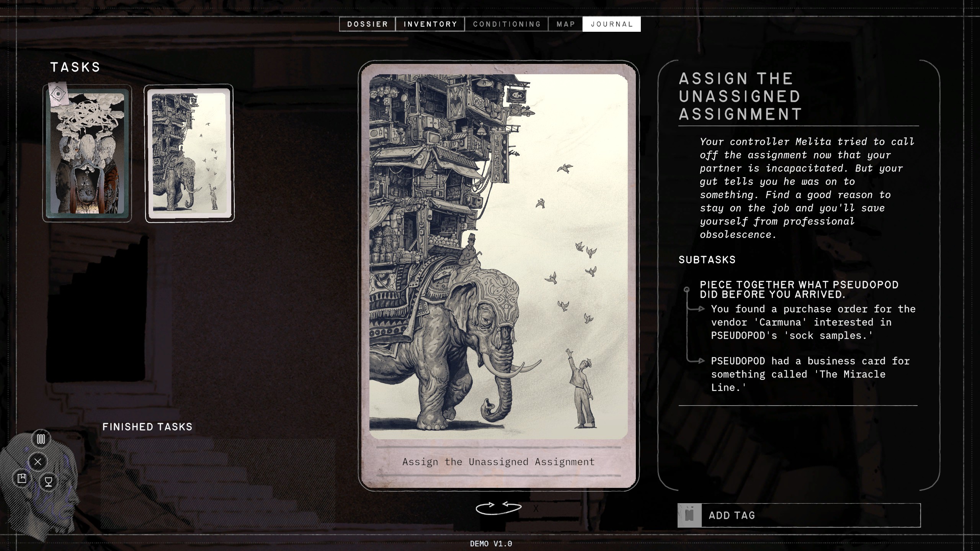Select the Journal tab
The width and height of the screenshot is (980, 551).
[x=611, y=24]
